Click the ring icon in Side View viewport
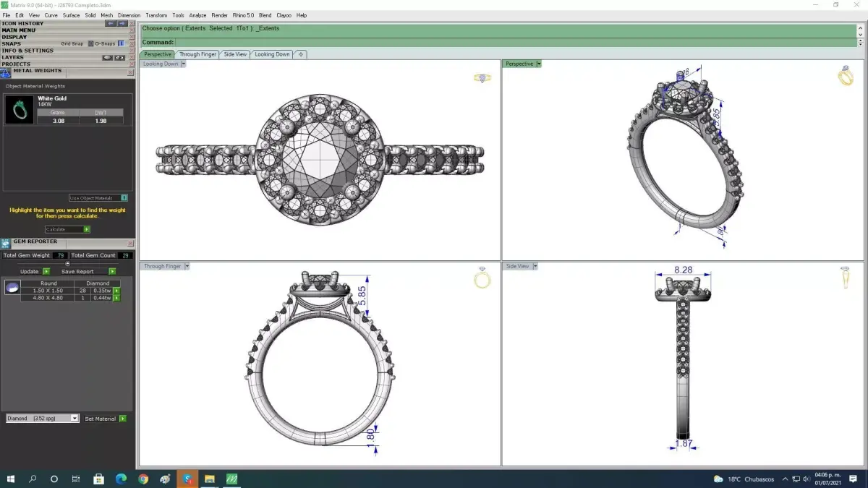Screen dimensions: 868x488 (846, 278)
